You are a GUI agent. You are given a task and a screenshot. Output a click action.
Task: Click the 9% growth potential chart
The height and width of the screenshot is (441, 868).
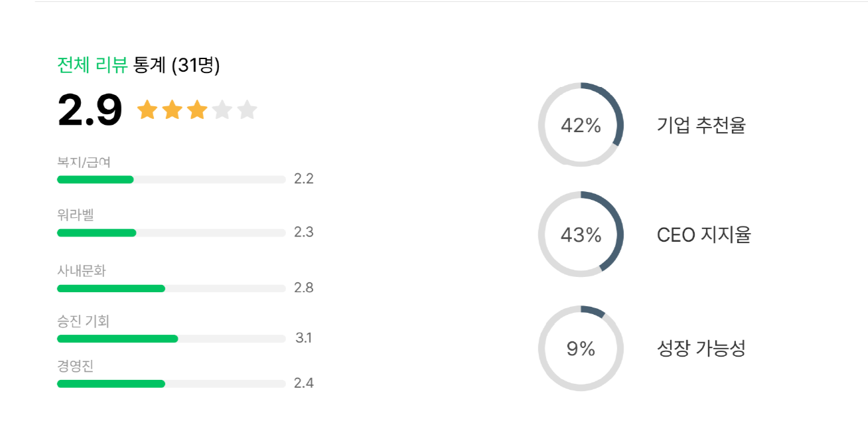(x=581, y=348)
